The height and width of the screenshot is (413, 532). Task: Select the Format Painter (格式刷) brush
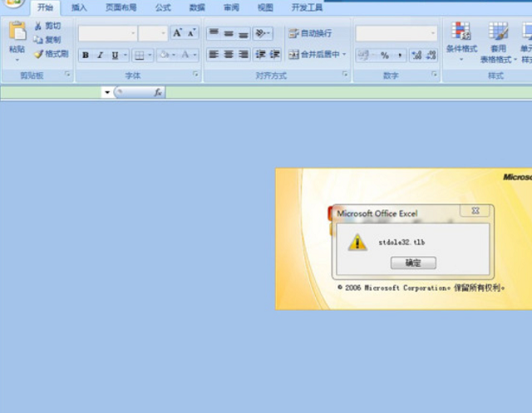[51, 53]
